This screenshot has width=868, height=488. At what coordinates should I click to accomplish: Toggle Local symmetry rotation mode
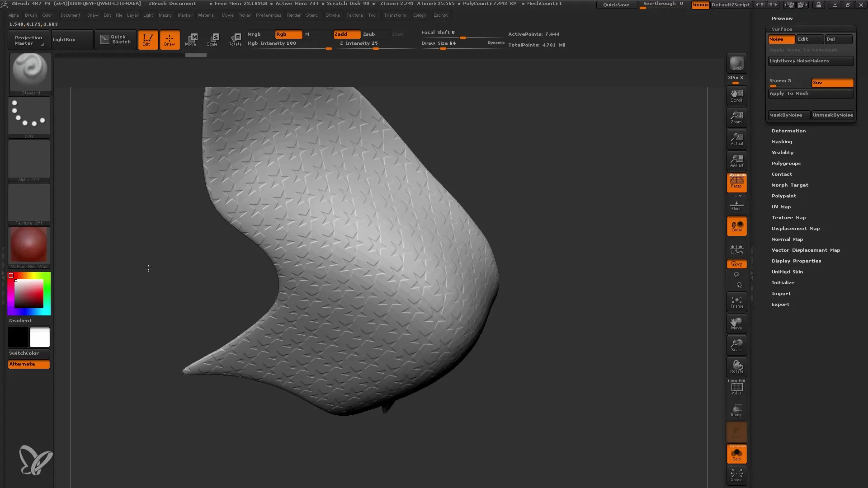coord(736,226)
